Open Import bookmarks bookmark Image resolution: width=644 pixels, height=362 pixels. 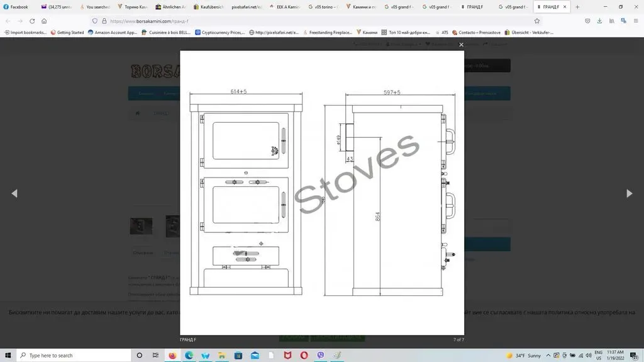tap(25, 33)
